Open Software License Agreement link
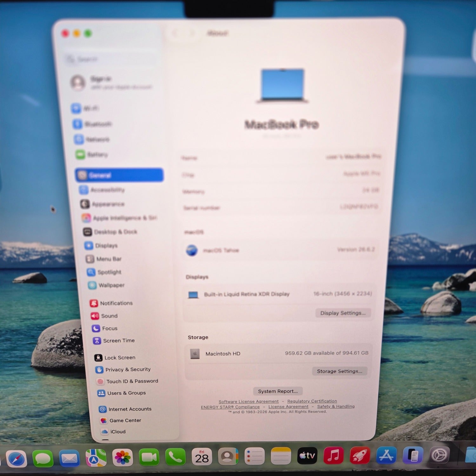 tap(248, 401)
